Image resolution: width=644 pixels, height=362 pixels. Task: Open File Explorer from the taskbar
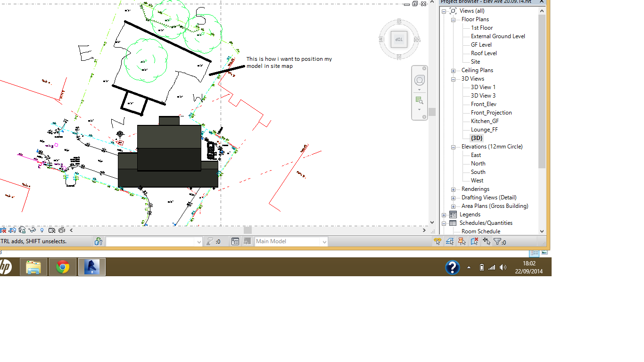(x=33, y=267)
